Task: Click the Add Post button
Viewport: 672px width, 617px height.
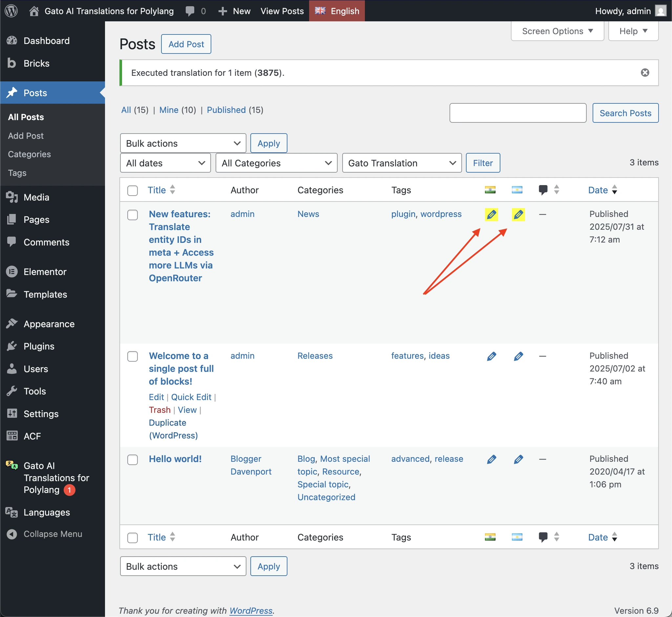Action: (x=186, y=44)
